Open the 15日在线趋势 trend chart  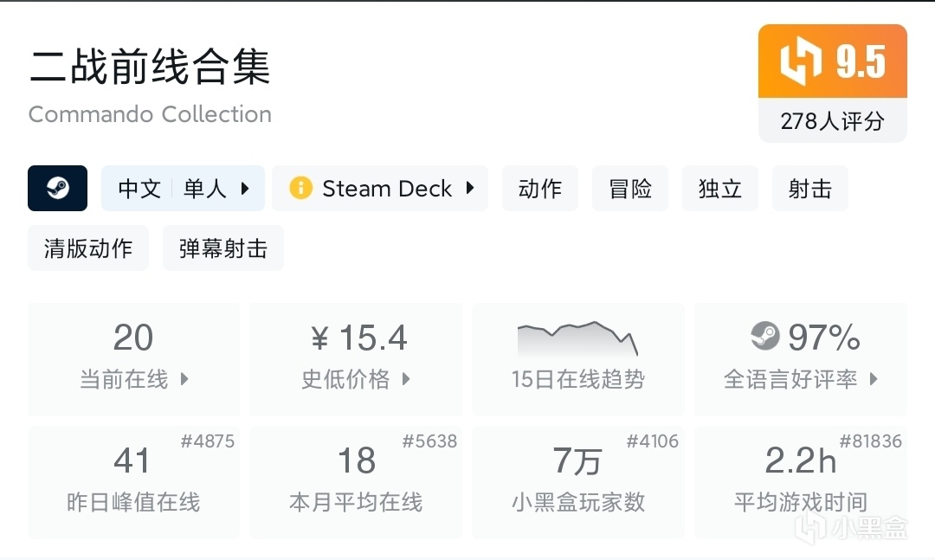[x=577, y=358]
